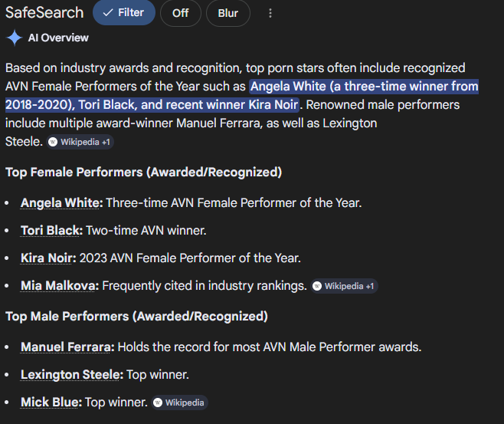
Task: Follow the Kira Noir link
Action: [47, 258]
